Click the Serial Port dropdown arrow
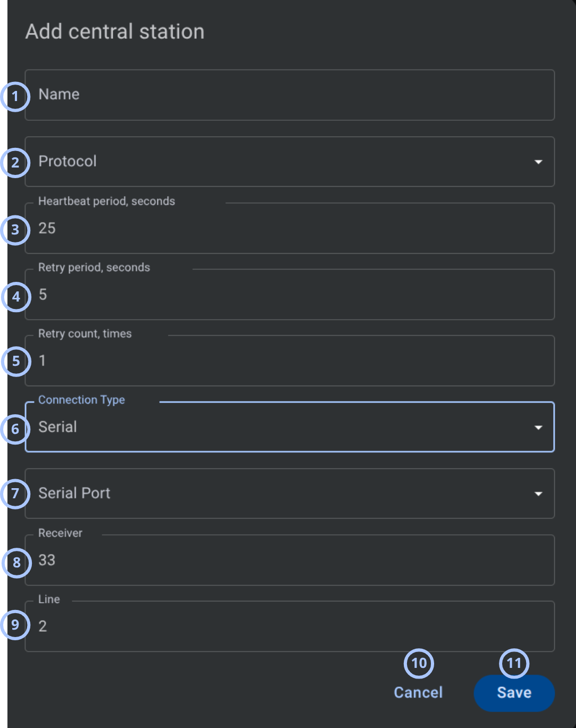The height and width of the screenshot is (728, 576). point(538,494)
